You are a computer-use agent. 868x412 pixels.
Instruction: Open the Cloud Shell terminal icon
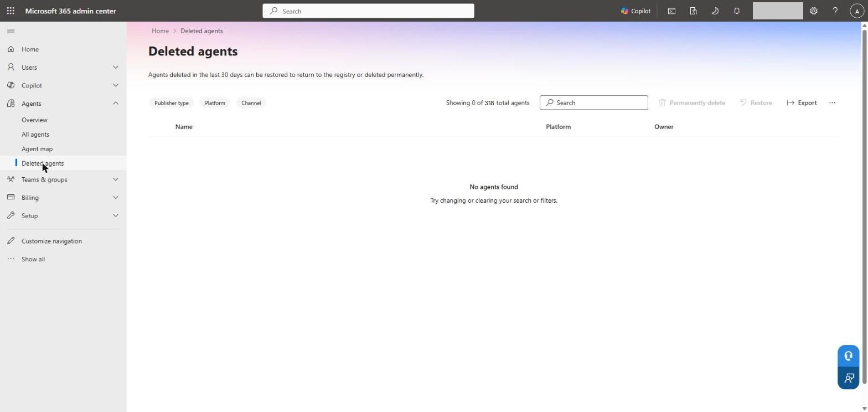[x=671, y=11]
